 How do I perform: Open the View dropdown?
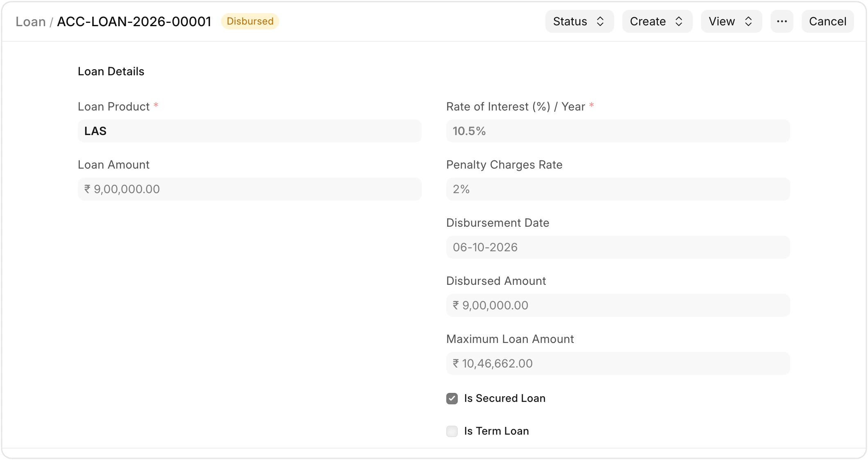731,21
